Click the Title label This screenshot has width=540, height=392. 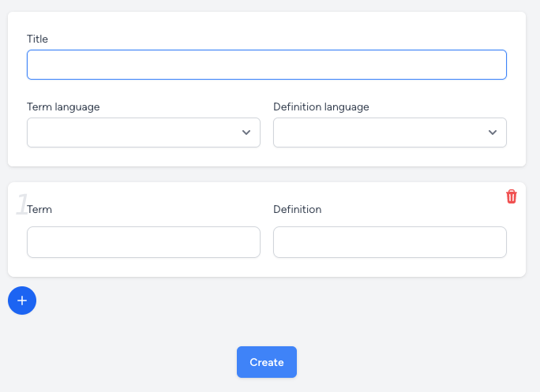pyautogui.click(x=38, y=39)
